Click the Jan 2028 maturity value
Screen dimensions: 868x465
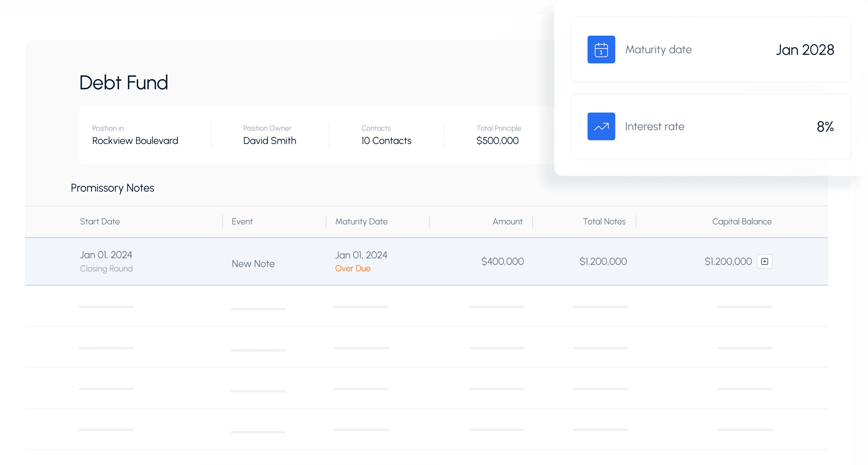pos(805,50)
